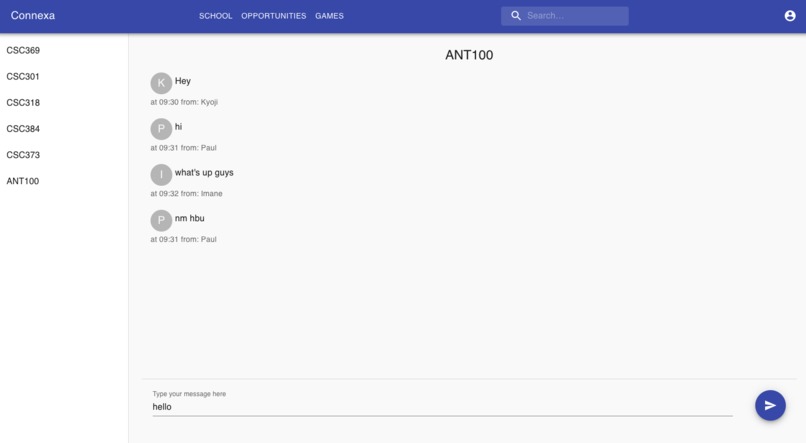Image resolution: width=806 pixels, height=443 pixels.
Task: Send the message with the paper-plane button
Action: (770, 405)
